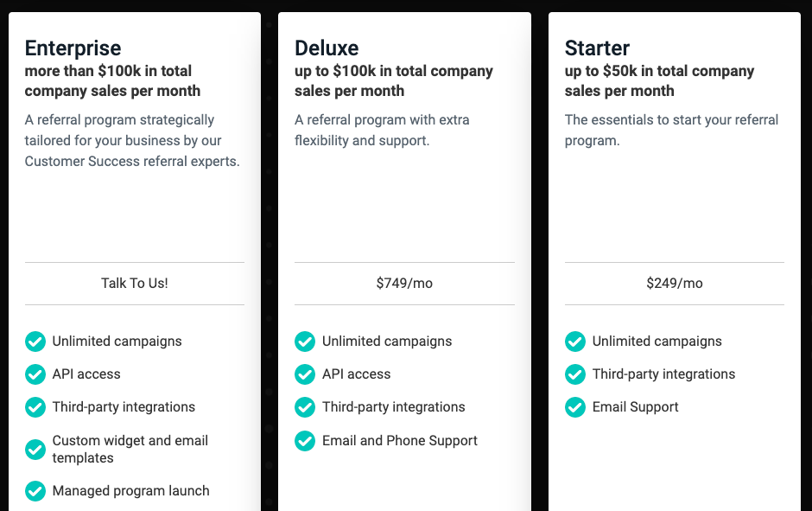Viewport: 812px width, 511px height.
Task: Click Starter Email Support checkmark icon
Action: click(x=575, y=407)
